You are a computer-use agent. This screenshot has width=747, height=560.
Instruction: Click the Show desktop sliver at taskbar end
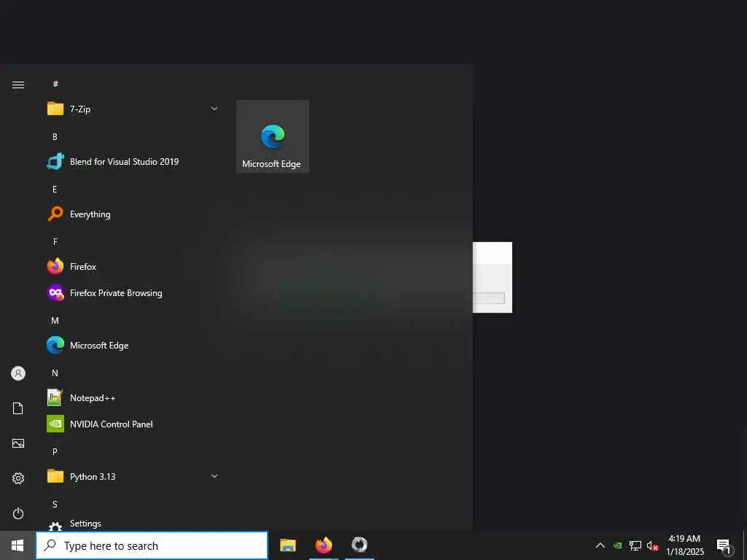(x=745, y=545)
